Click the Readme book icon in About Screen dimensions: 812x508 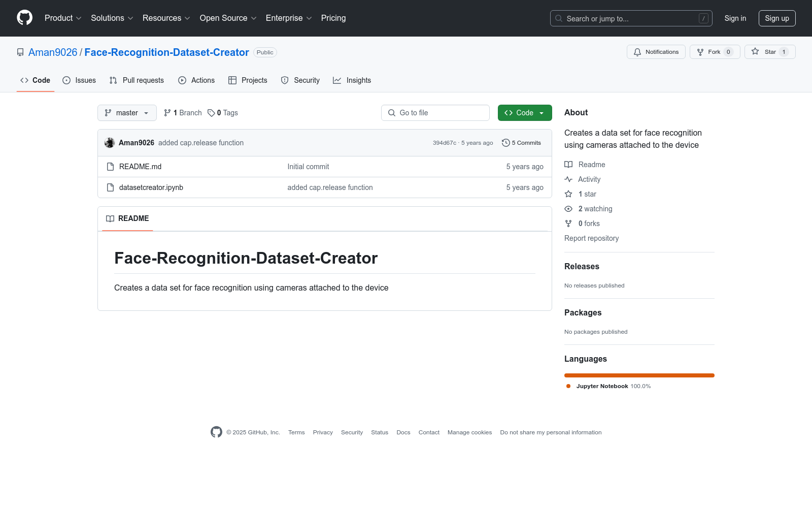tap(568, 165)
